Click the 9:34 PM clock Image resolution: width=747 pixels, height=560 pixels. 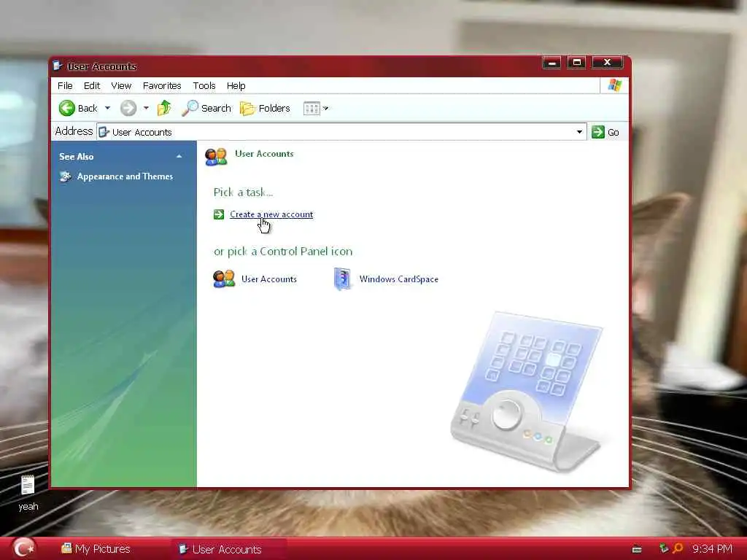click(712, 549)
